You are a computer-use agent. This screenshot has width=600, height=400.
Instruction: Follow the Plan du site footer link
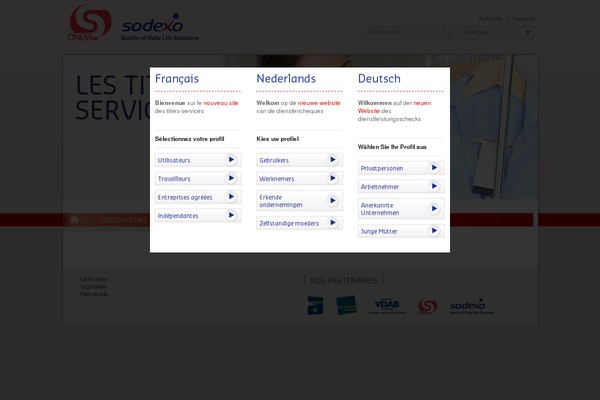coord(94,294)
